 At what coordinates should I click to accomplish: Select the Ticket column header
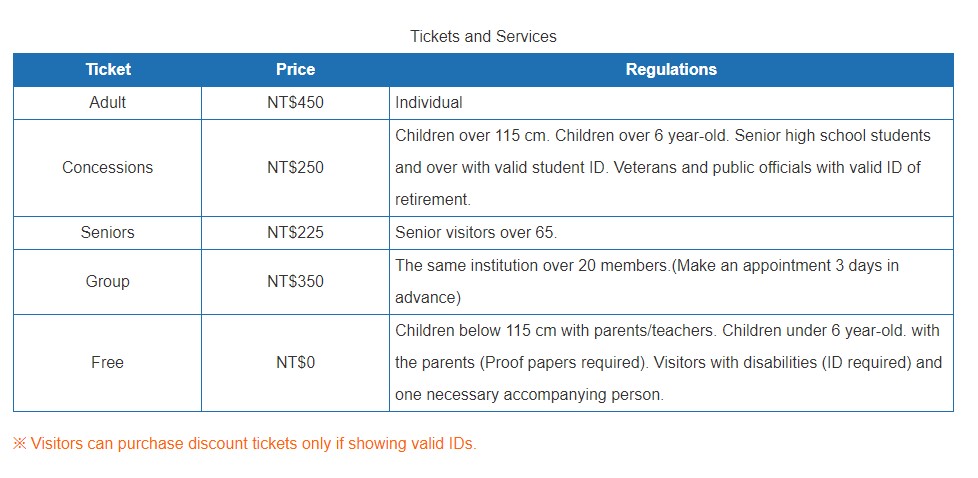coord(108,70)
